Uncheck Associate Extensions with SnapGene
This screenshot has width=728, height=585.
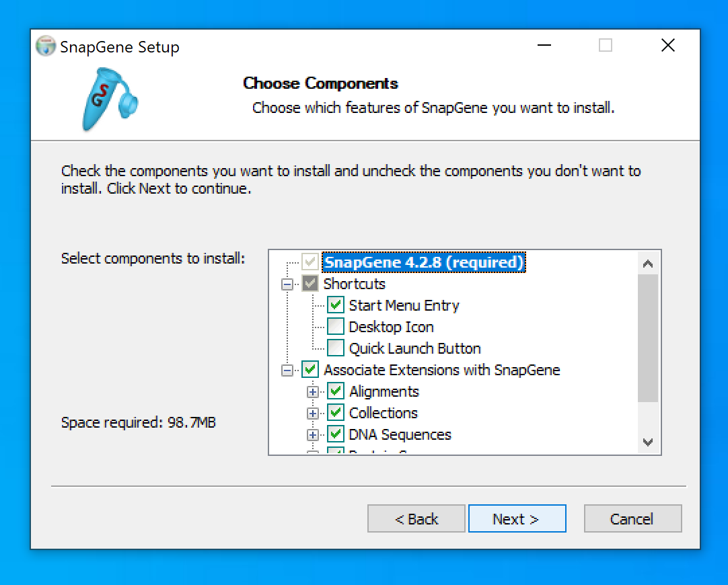310,370
